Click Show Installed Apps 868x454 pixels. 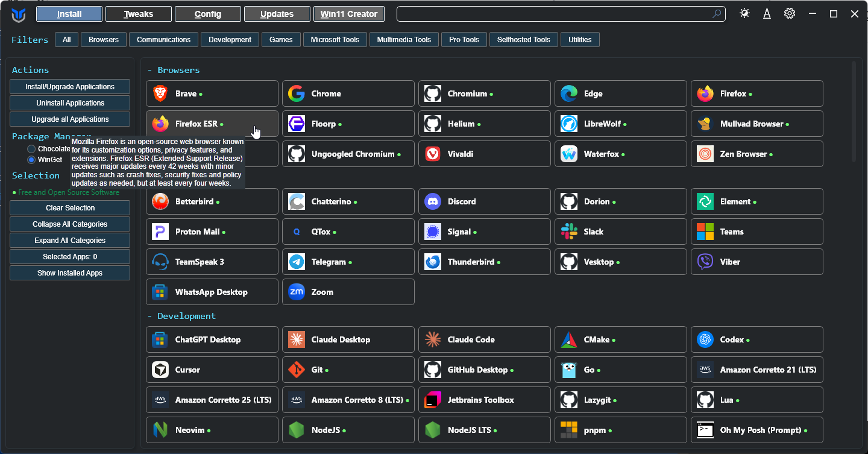coord(70,273)
